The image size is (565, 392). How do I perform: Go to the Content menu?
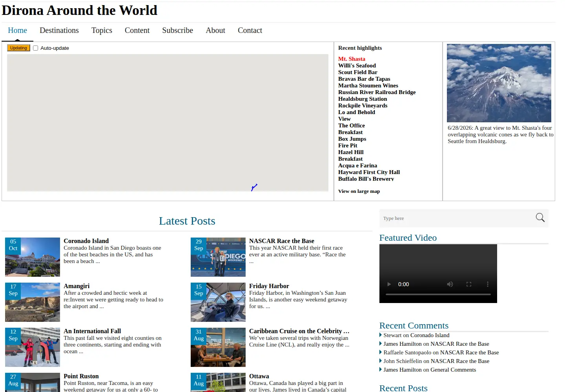coord(137,31)
